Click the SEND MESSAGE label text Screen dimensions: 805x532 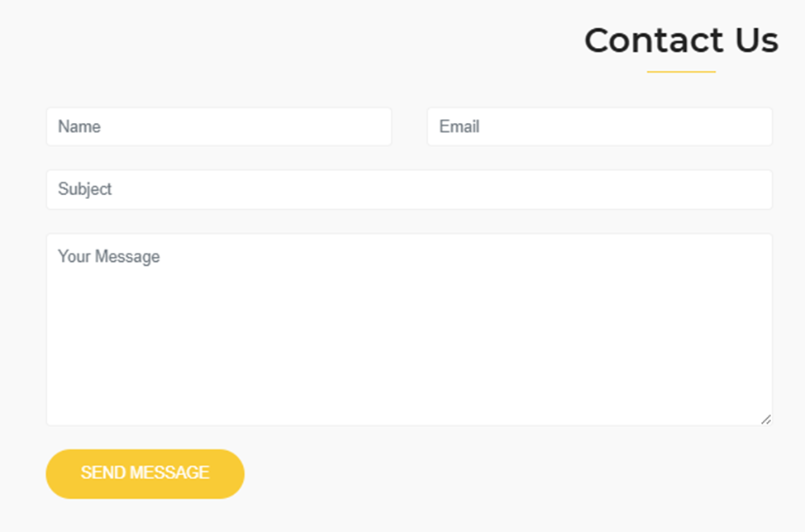tap(145, 473)
